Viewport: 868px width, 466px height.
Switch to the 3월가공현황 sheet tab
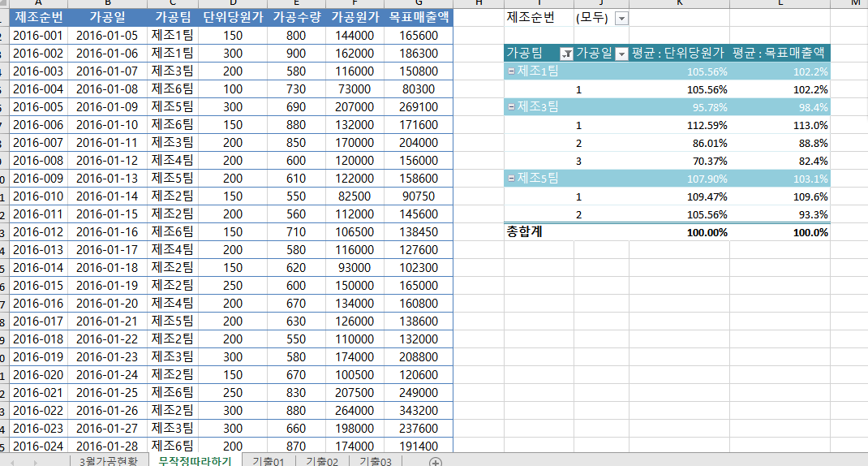109,461
